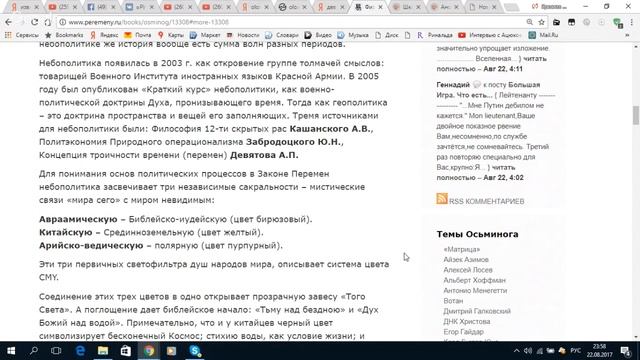Click the РУС language indicator
The image size is (640, 360).
click(x=576, y=351)
